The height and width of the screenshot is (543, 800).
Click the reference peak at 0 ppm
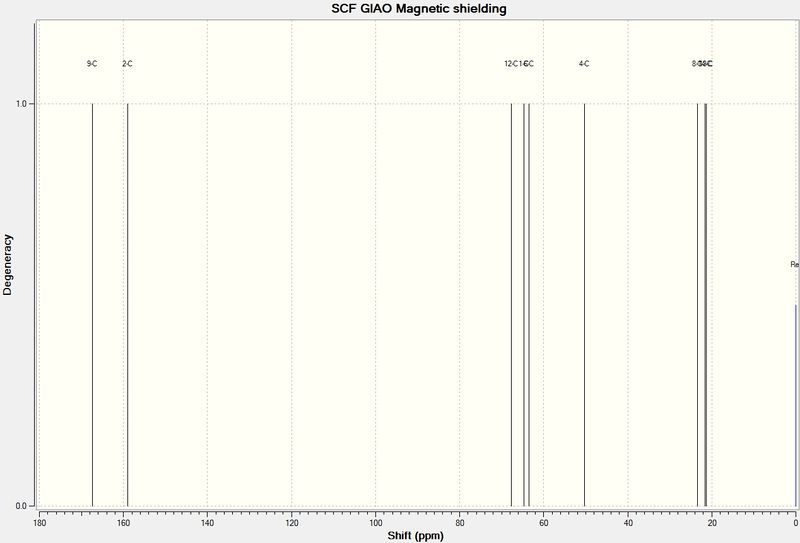click(x=795, y=406)
